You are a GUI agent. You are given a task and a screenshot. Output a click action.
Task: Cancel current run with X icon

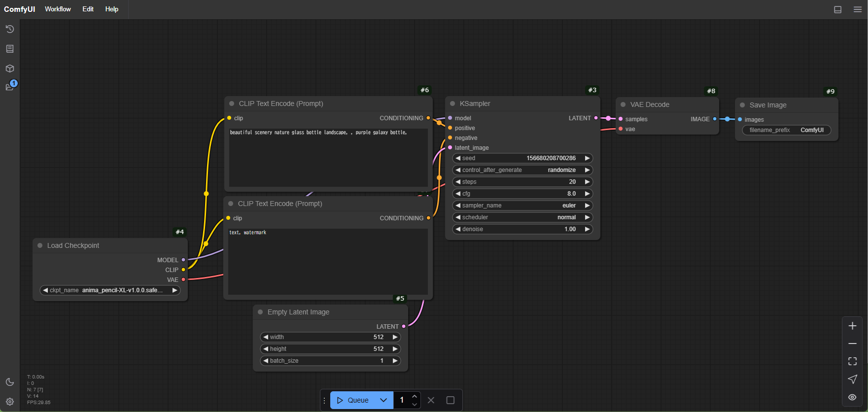[x=431, y=400]
